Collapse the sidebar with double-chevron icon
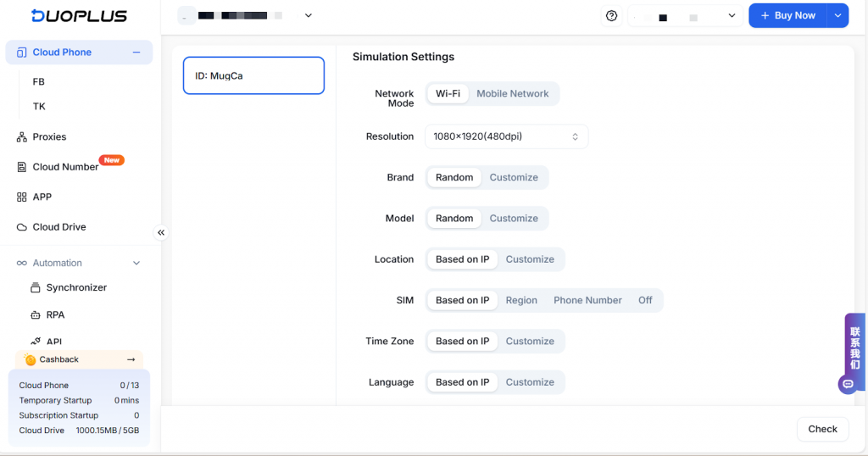Viewport: 868px width, 456px height. pyautogui.click(x=160, y=232)
